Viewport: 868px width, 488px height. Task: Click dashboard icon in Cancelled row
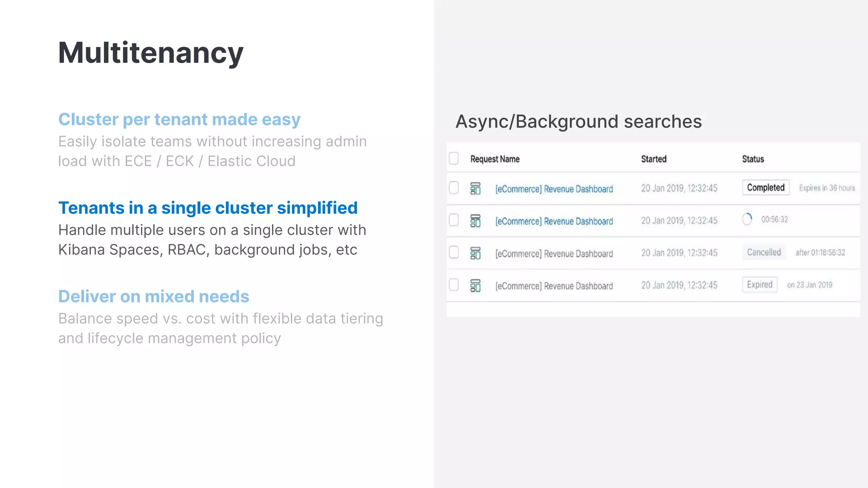(476, 253)
